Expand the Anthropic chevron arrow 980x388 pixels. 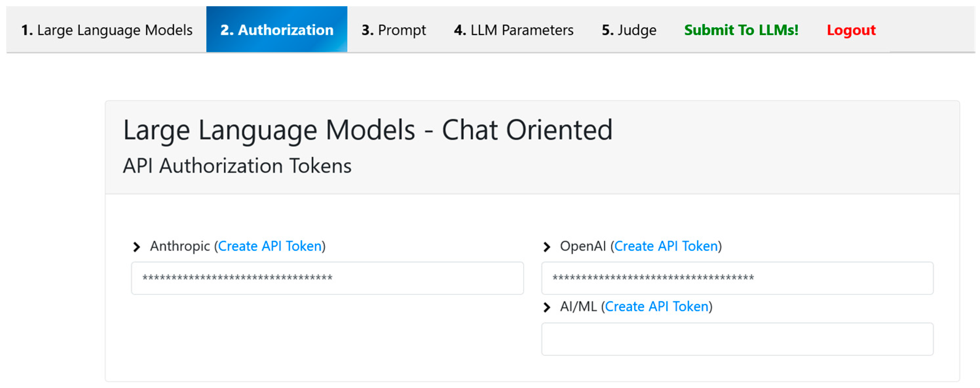click(137, 247)
